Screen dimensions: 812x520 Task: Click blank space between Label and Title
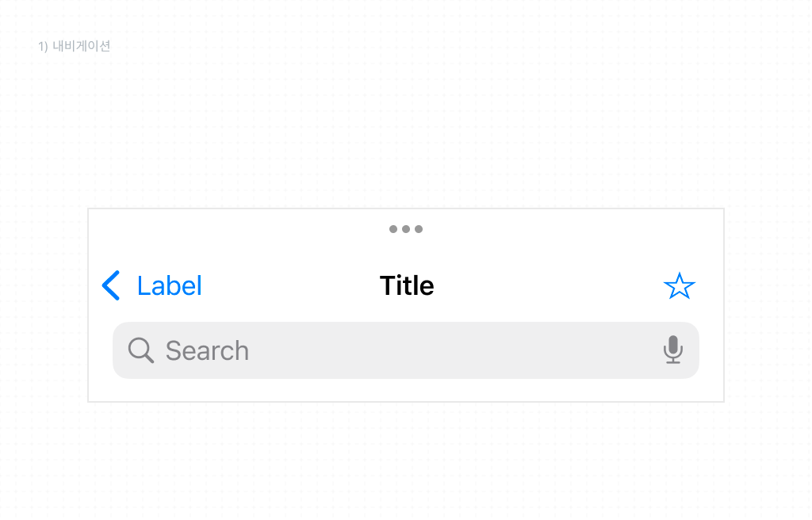[289, 285]
